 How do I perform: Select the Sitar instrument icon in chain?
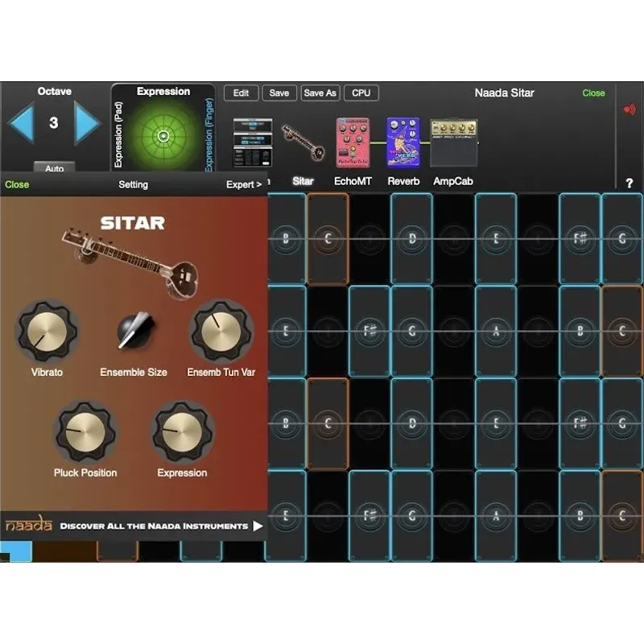pyautogui.click(x=303, y=142)
